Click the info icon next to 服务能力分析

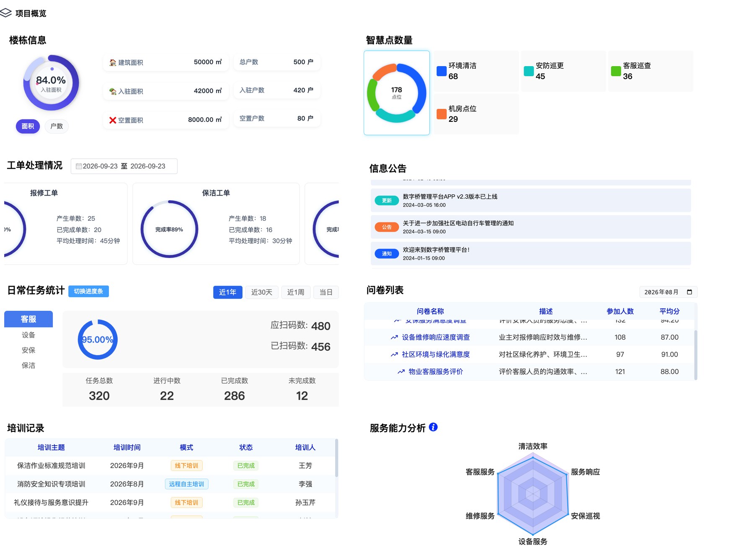pyautogui.click(x=434, y=427)
